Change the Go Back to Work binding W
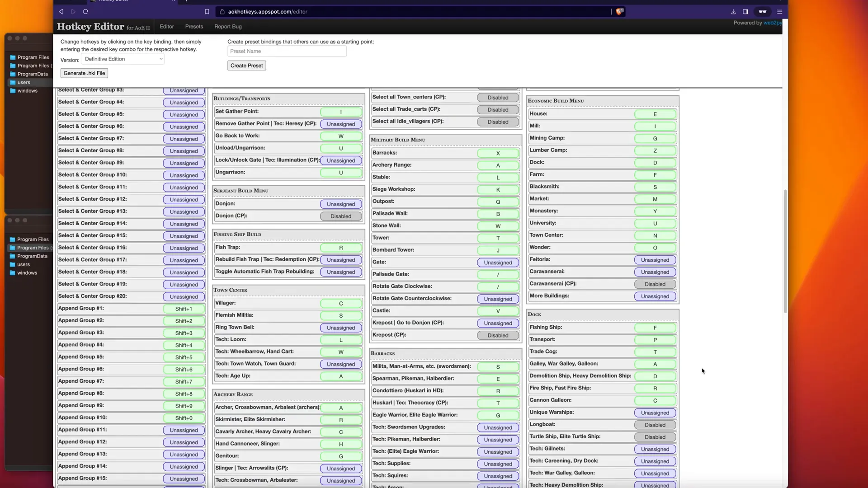This screenshot has height=488, width=868. coord(341,136)
